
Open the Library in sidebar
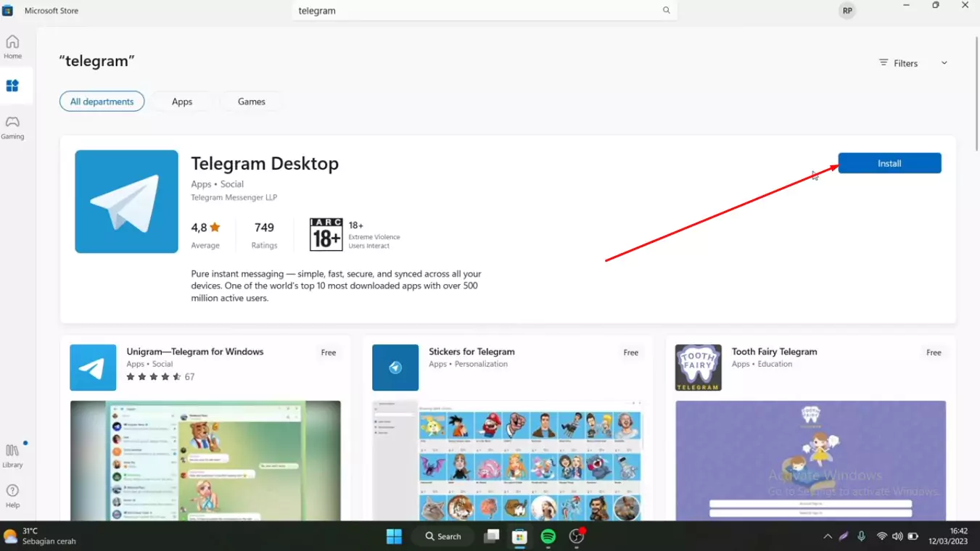12,455
